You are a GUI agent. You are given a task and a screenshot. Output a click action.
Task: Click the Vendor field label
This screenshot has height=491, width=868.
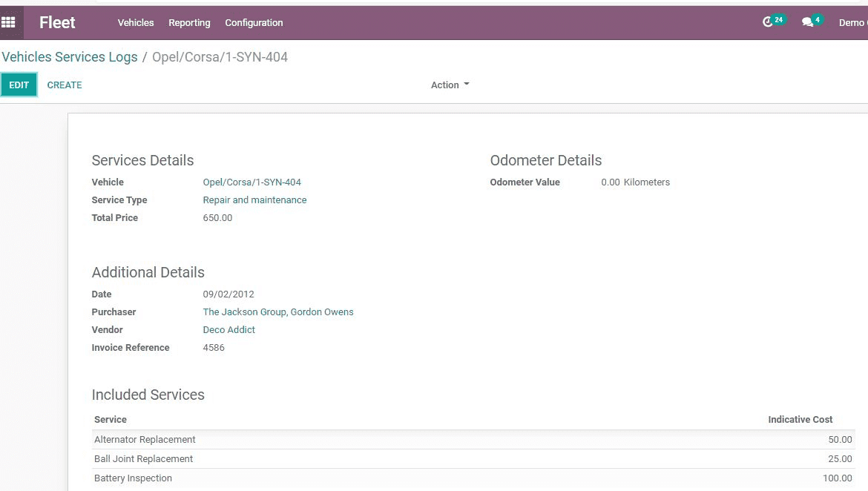coord(107,329)
